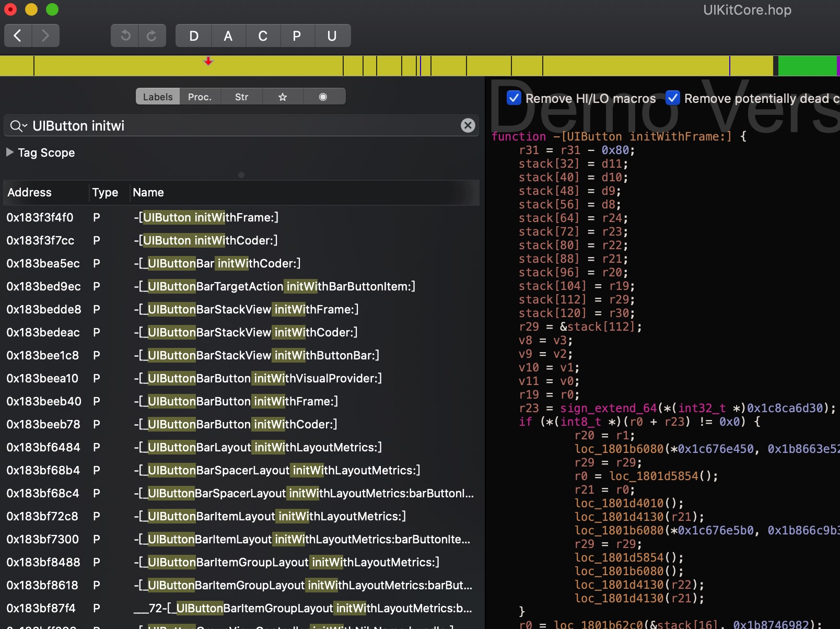Select _UIButtonBarSpacerLayout initWithLayoutMetrics: row at 0x183bf68b4

tap(240, 470)
